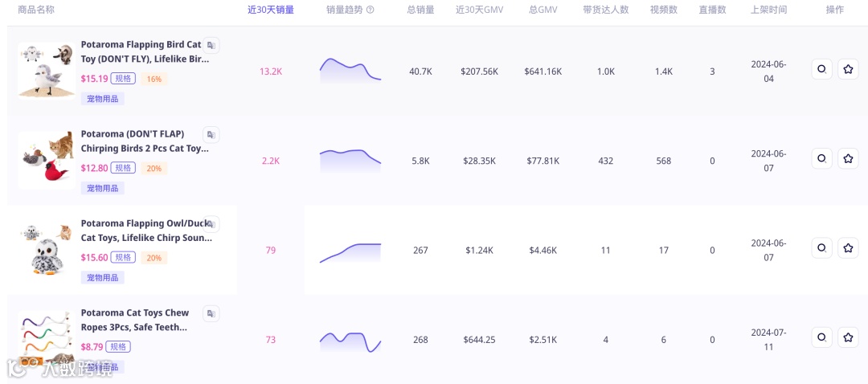Click the 2024-07-11 listing date

coord(769,340)
